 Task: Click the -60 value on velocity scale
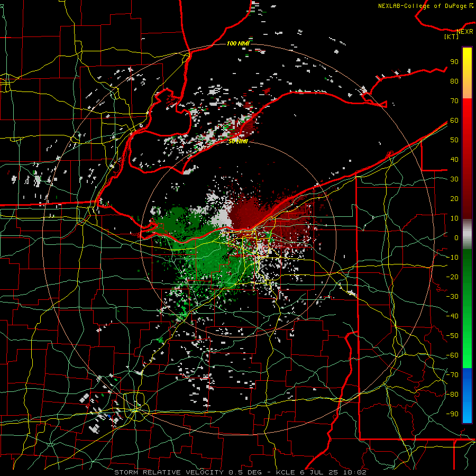click(452, 355)
